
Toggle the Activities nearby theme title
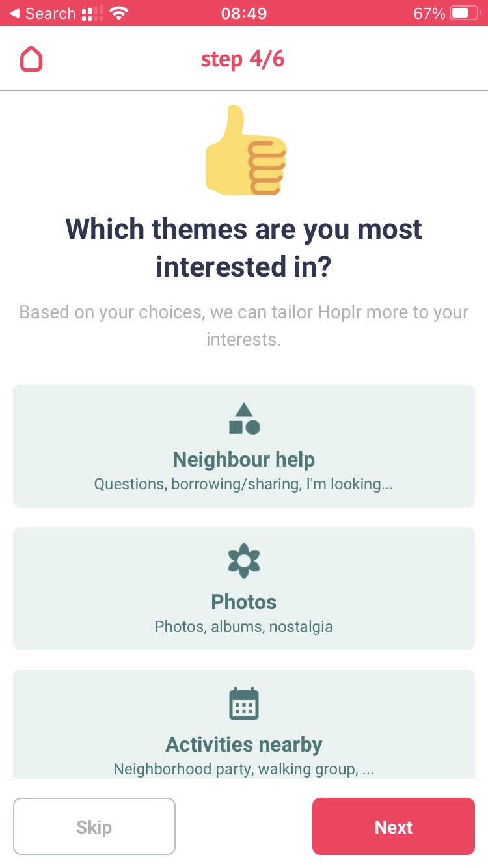[x=244, y=744]
